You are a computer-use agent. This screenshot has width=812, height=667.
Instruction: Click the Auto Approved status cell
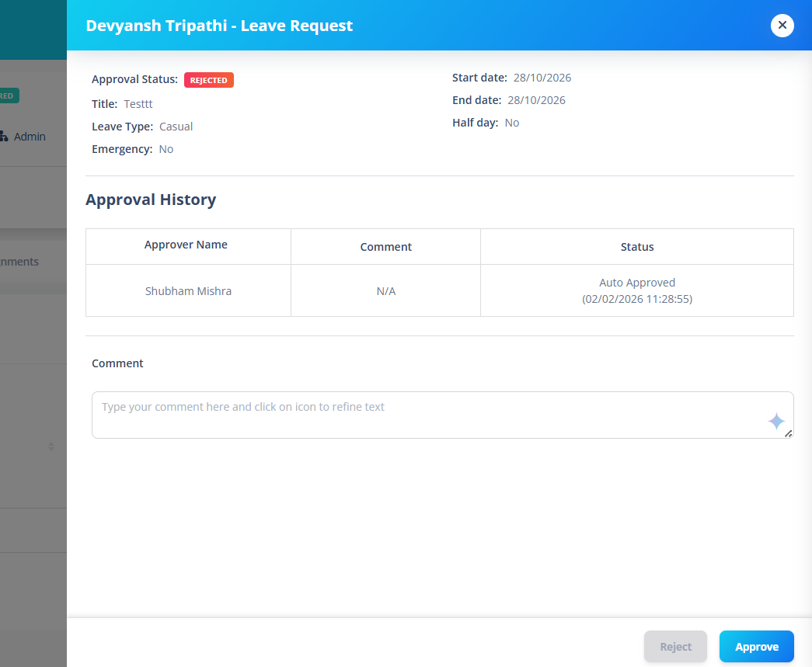coord(637,291)
